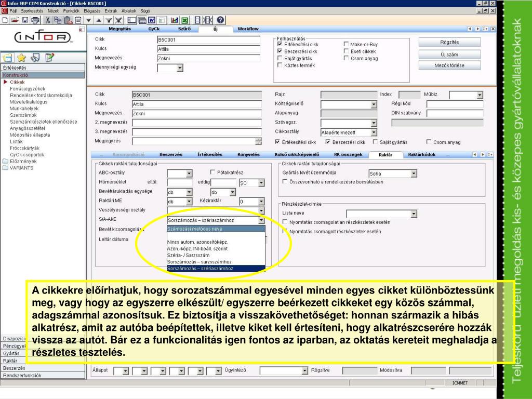Open the Funkciók menu

click(71, 11)
